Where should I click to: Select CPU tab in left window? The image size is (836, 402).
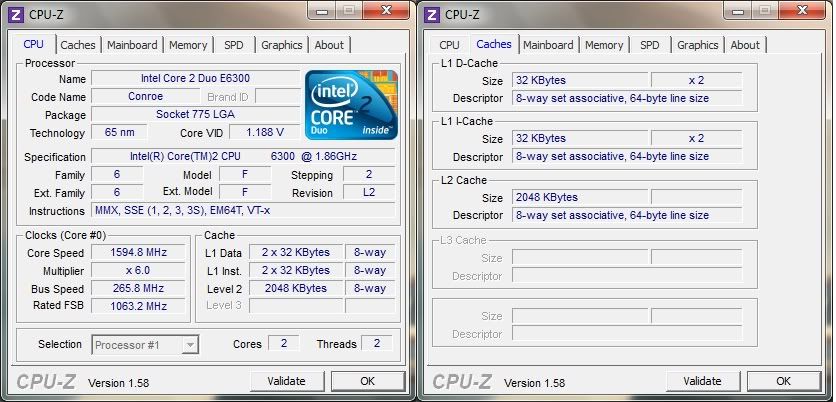[34, 44]
